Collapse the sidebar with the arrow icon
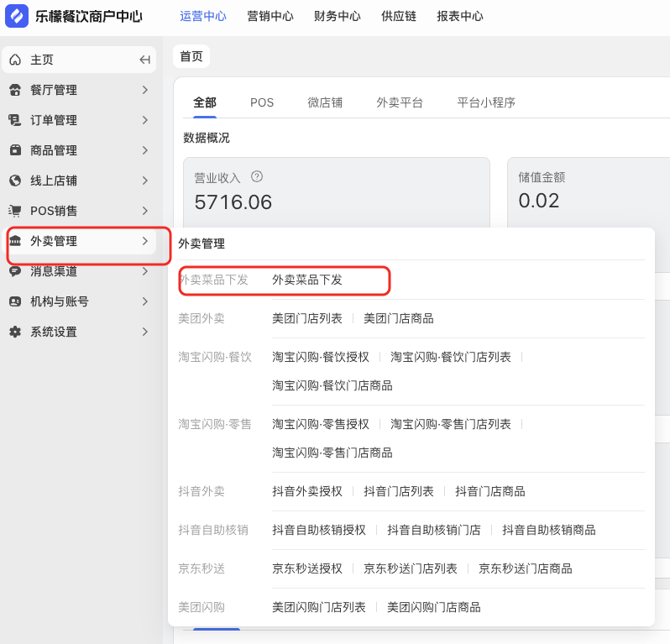Screen dimensions: 670x644 tap(145, 60)
